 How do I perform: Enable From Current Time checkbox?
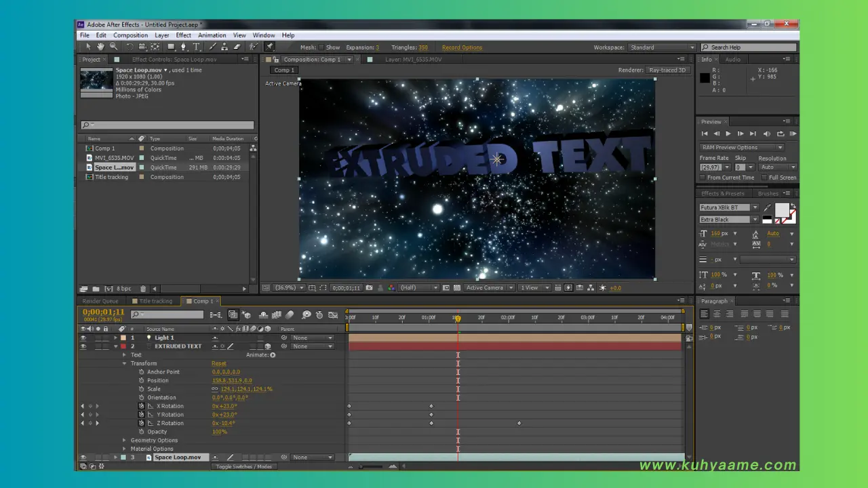click(x=703, y=178)
